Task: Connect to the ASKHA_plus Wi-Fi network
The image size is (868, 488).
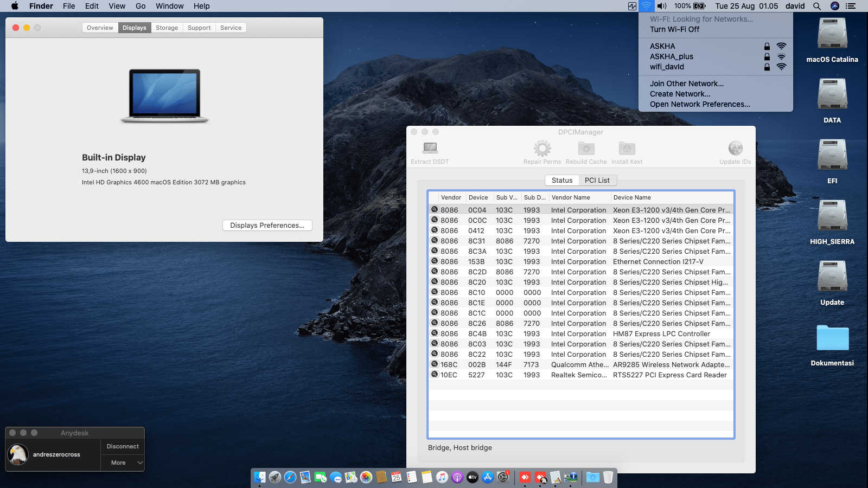Action: (716, 56)
